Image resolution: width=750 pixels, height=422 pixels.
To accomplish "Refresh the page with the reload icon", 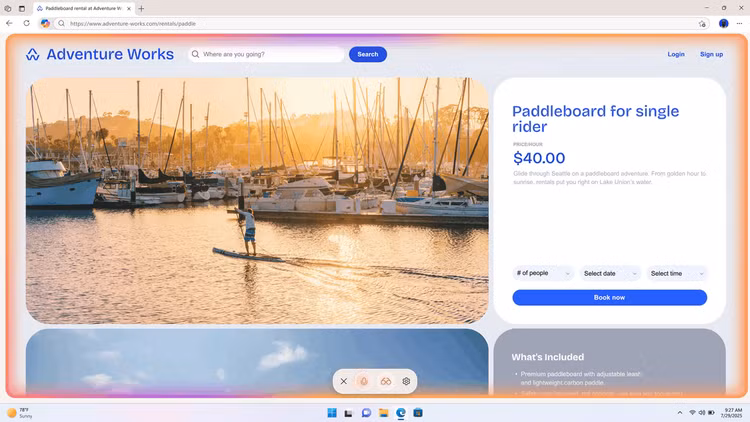I will click(x=26, y=23).
